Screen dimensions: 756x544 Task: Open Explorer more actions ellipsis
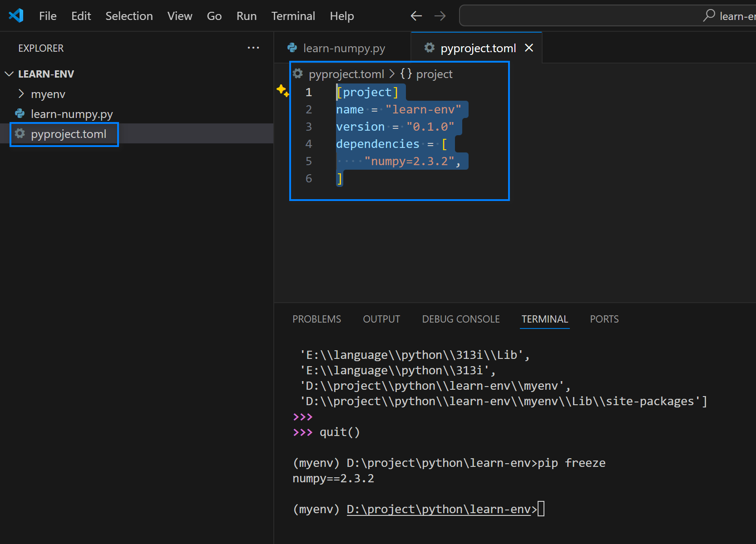253,48
